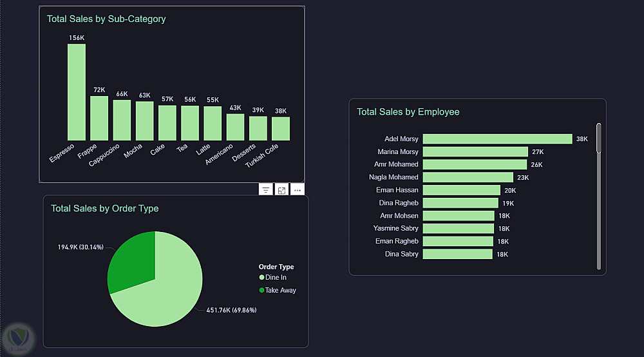Screen dimensions: 644x357
Task: Open focus mode for the Sub-Category chart
Action: pos(282,190)
